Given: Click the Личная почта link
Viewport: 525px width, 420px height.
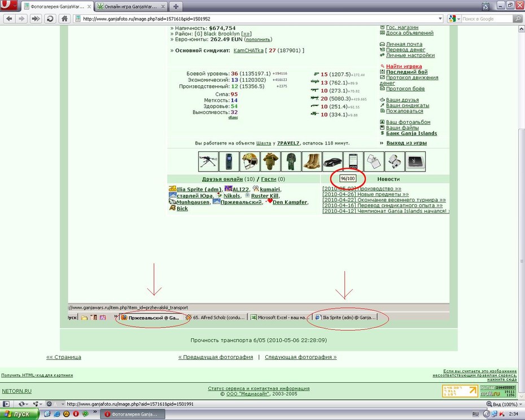Looking at the screenshot, I should 404,44.
